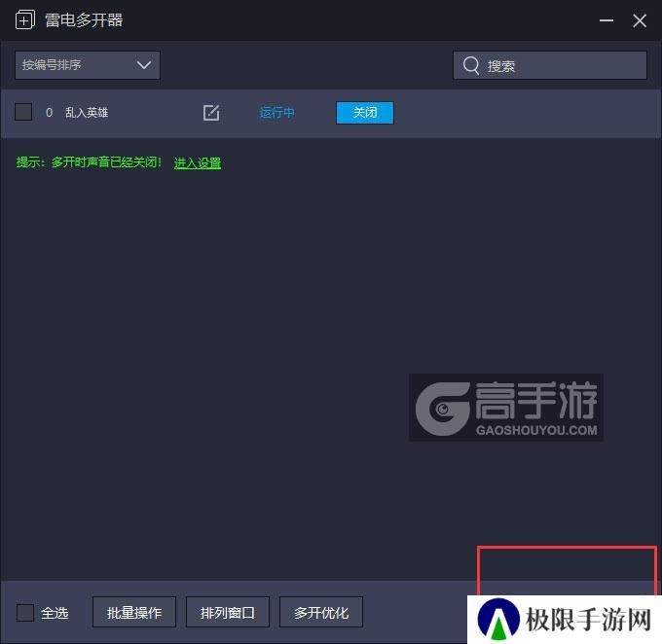Click the 排列窗口 button
662x644 pixels.
point(228,612)
